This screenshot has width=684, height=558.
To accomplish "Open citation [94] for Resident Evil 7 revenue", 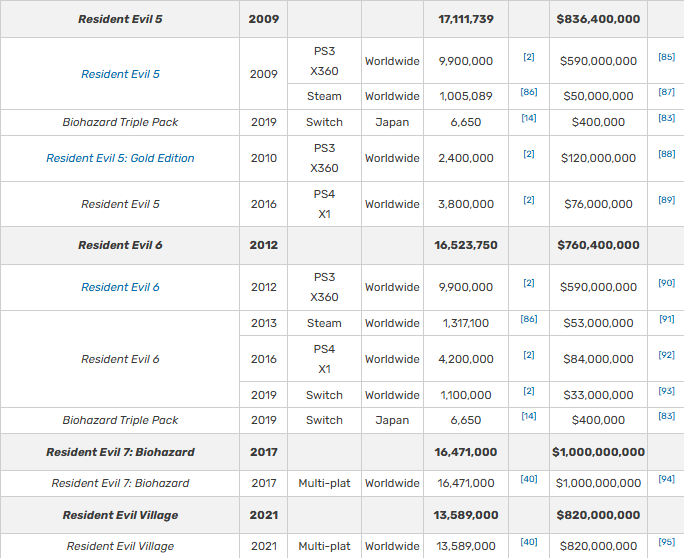I will click(666, 479).
